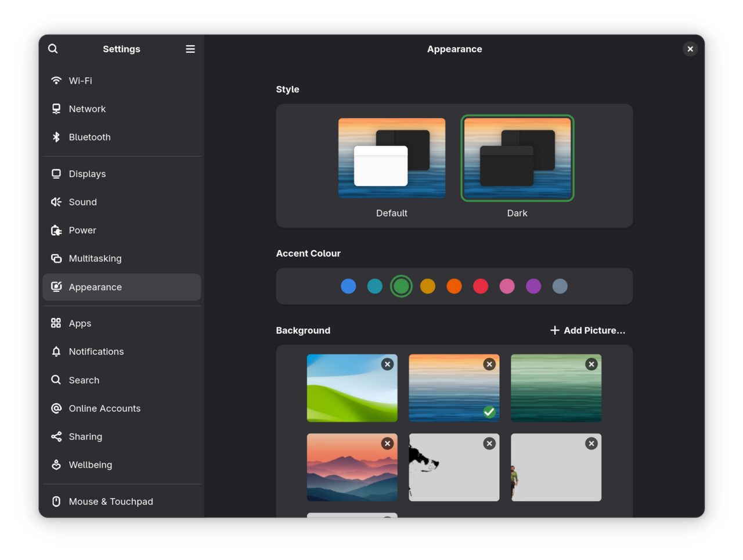Screen dimensions: 743x560
Task: Click the search icon in Settings header
Action: coord(53,49)
